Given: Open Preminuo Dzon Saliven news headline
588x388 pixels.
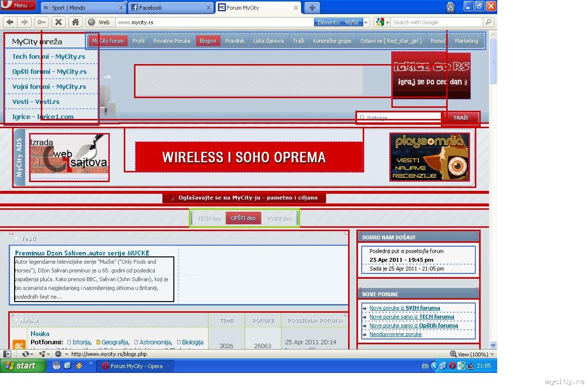Looking at the screenshot, I should tap(82, 253).
